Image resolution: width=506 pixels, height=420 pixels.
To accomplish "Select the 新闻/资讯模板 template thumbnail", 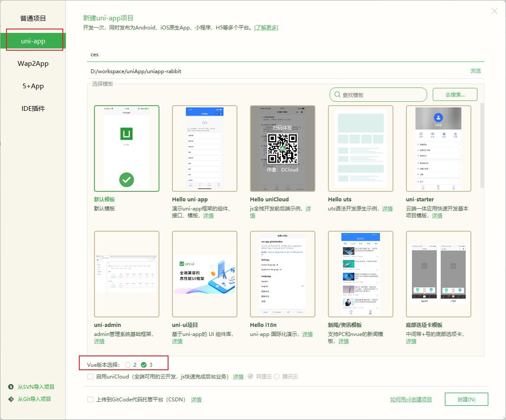I will click(x=360, y=274).
